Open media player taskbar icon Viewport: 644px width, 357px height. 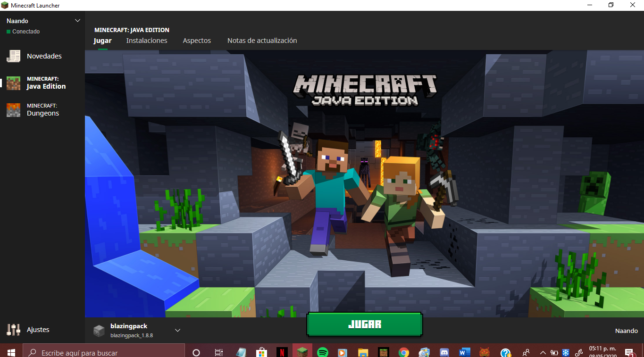tap(343, 352)
